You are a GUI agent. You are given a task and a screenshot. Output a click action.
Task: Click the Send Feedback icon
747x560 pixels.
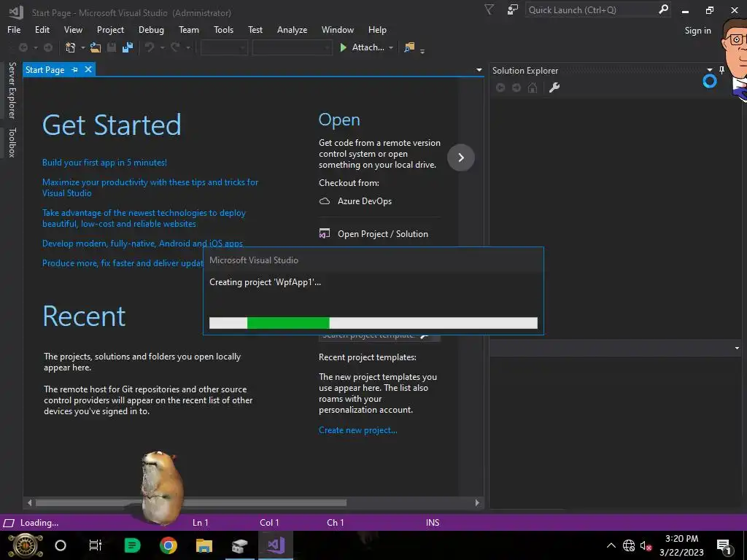point(513,9)
